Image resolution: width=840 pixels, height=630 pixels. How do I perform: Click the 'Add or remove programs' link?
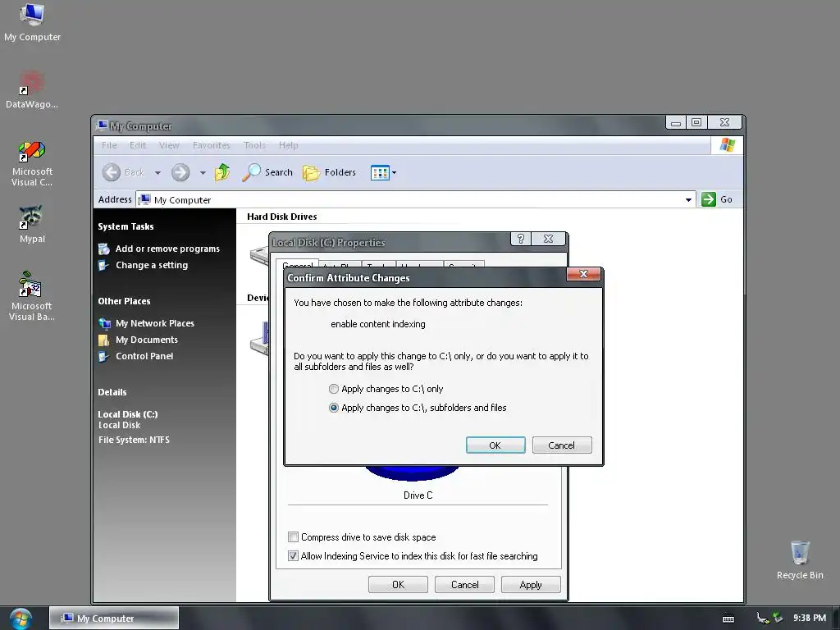(x=167, y=249)
